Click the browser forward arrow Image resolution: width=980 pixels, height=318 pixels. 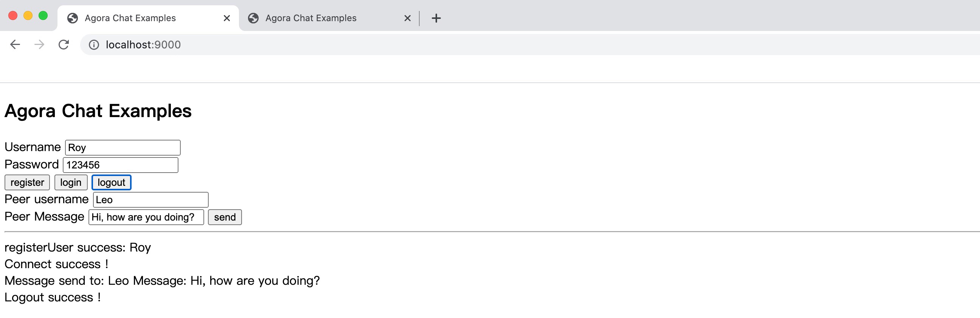coord(39,45)
